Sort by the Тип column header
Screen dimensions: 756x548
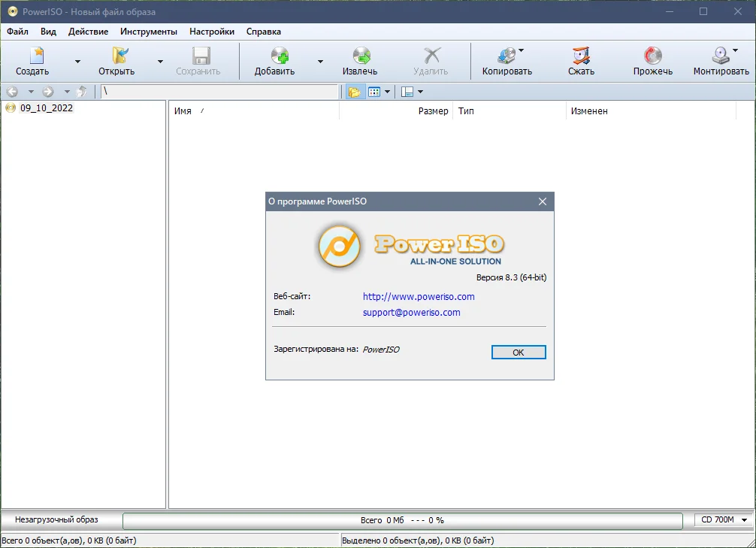pyautogui.click(x=510, y=111)
